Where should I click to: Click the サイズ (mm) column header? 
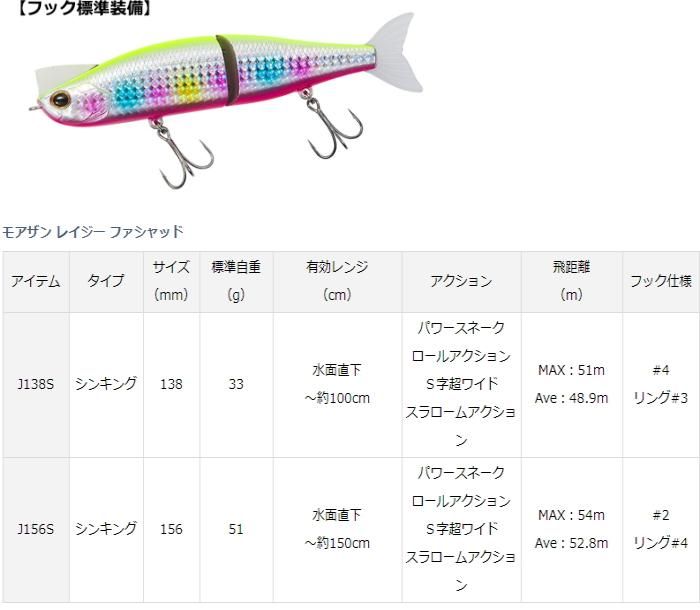(171, 281)
